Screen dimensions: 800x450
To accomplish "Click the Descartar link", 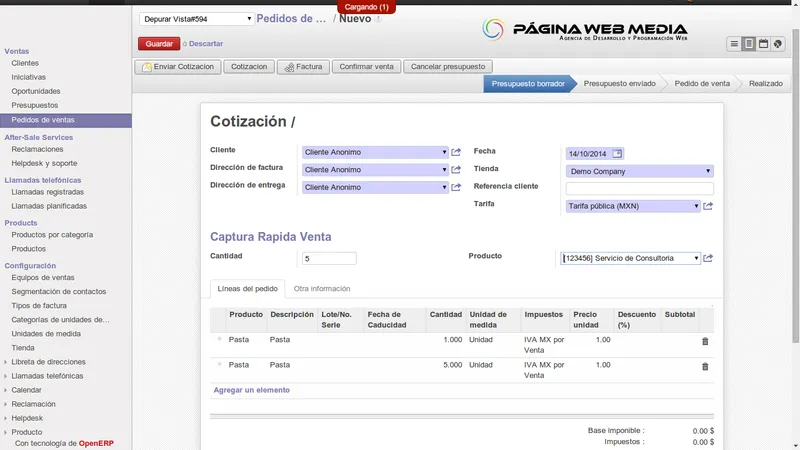I will click(206, 44).
